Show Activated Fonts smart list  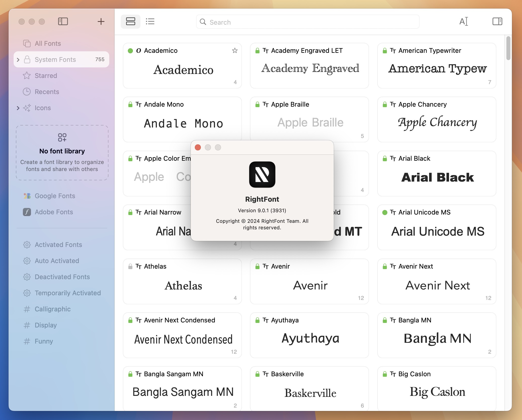pos(61,245)
